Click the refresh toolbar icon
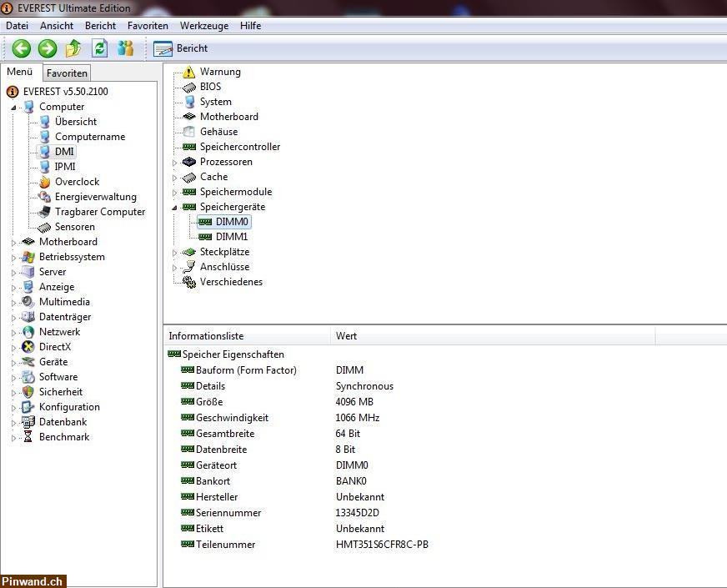 pos(100,48)
